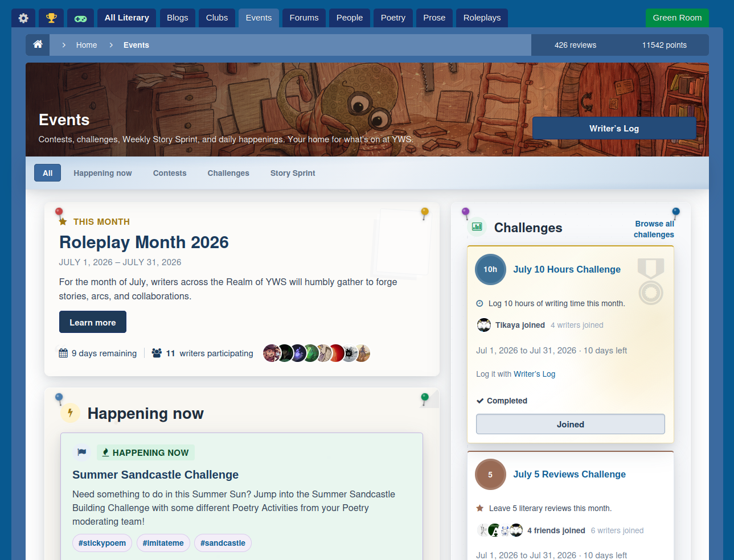
Task: Open Summer Sandcastle Challenge title
Action: coord(155,475)
